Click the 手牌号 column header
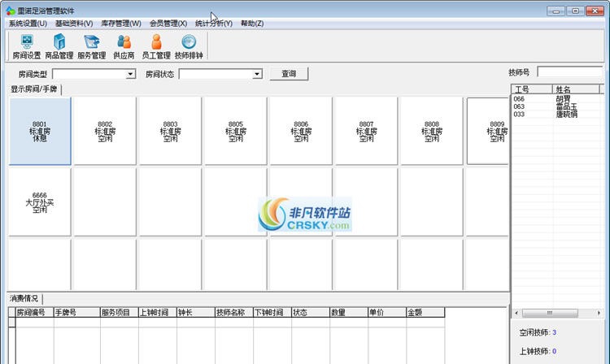Viewport: 610px width, 364px height. (76, 312)
